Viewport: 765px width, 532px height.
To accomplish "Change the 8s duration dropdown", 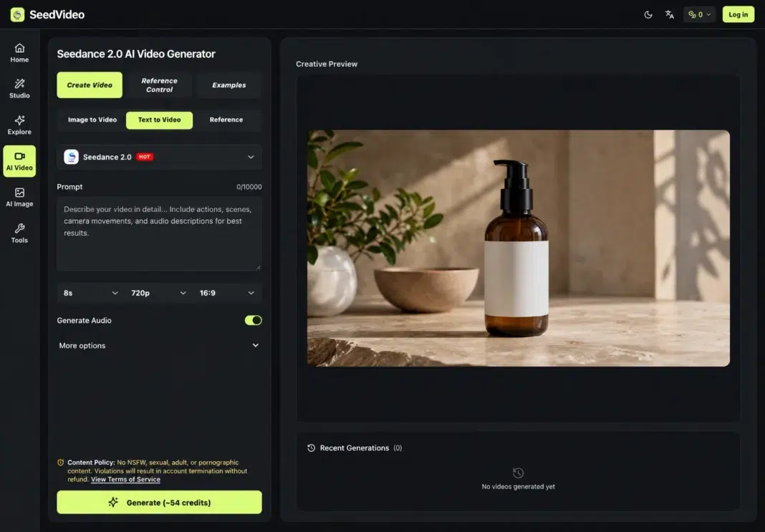I will click(x=91, y=293).
